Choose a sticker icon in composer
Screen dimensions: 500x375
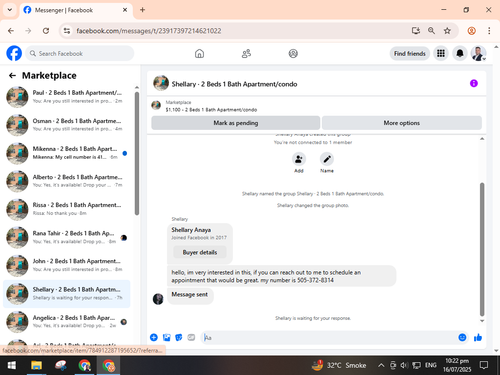(x=179, y=337)
